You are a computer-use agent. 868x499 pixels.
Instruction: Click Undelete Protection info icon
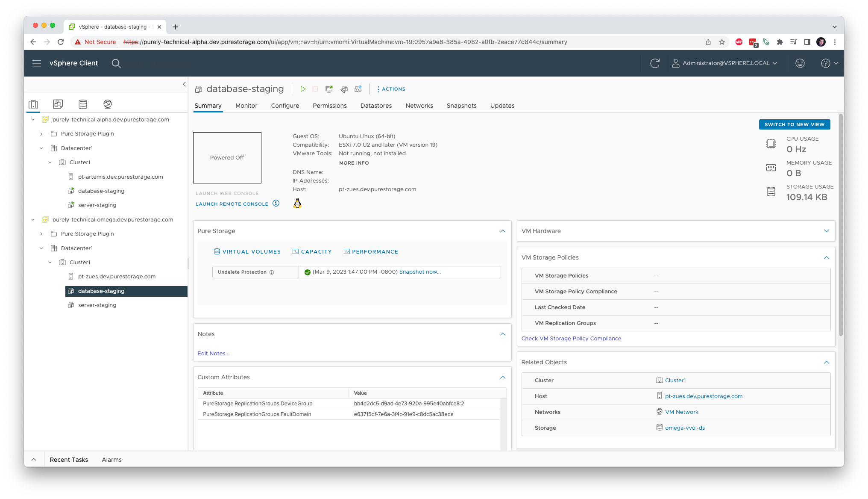[272, 272]
